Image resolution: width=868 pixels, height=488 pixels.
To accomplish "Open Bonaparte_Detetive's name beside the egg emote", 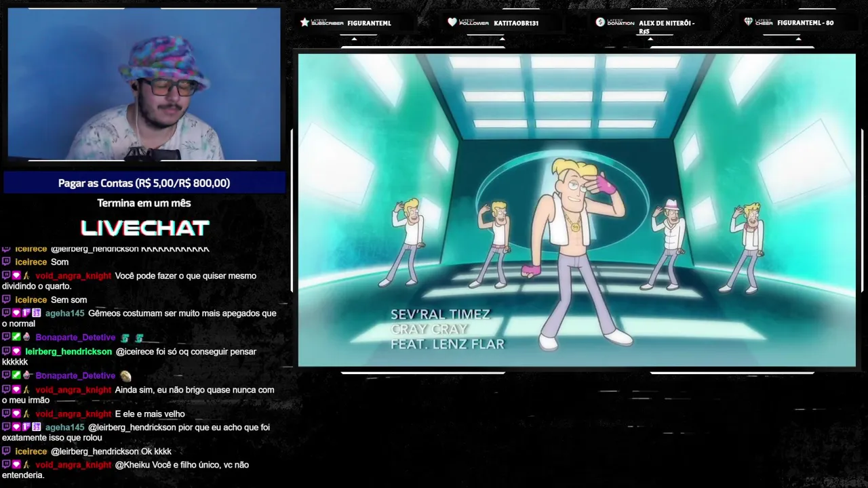I will (x=75, y=375).
